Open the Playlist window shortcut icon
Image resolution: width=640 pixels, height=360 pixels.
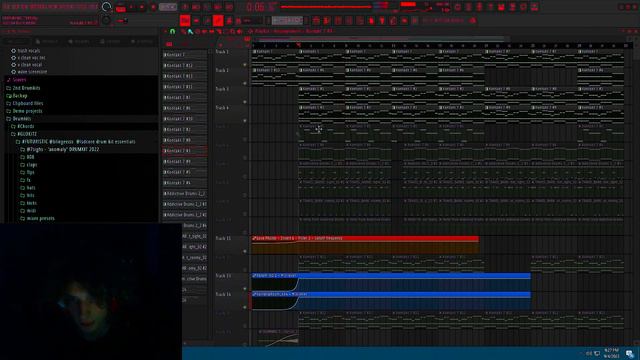tap(316, 20)
